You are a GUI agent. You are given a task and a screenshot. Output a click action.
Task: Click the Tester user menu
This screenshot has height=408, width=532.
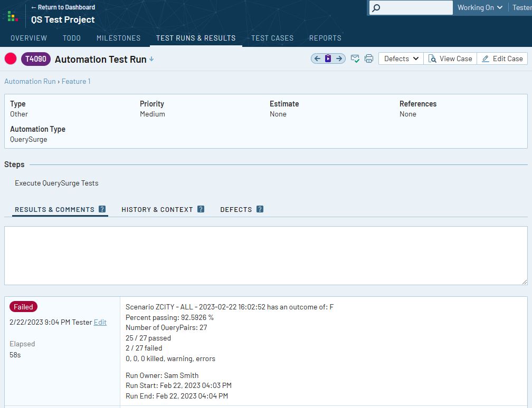click(522, 7)
